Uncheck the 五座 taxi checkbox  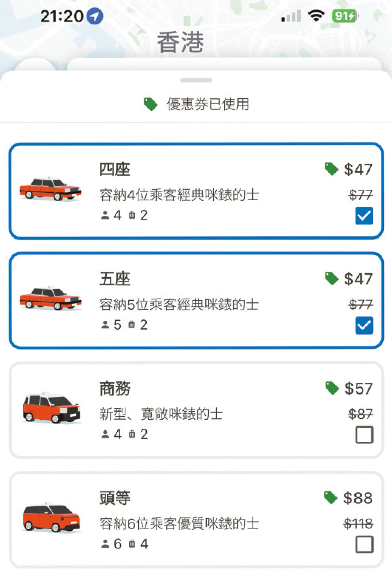point(364,325)
